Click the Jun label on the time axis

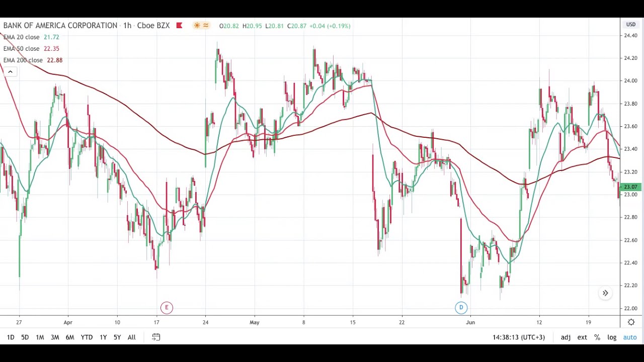point(470,322)
